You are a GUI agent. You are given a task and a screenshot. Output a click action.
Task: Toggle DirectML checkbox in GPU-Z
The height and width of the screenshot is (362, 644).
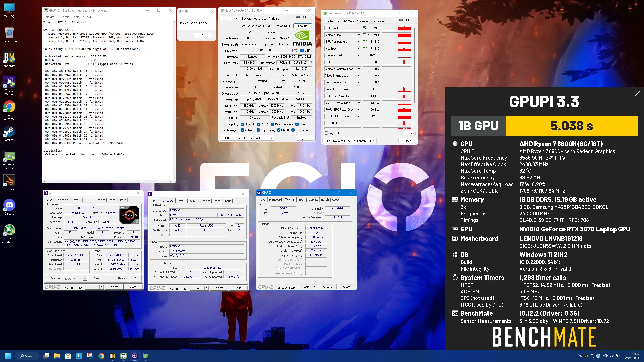[x=297, y=124]
